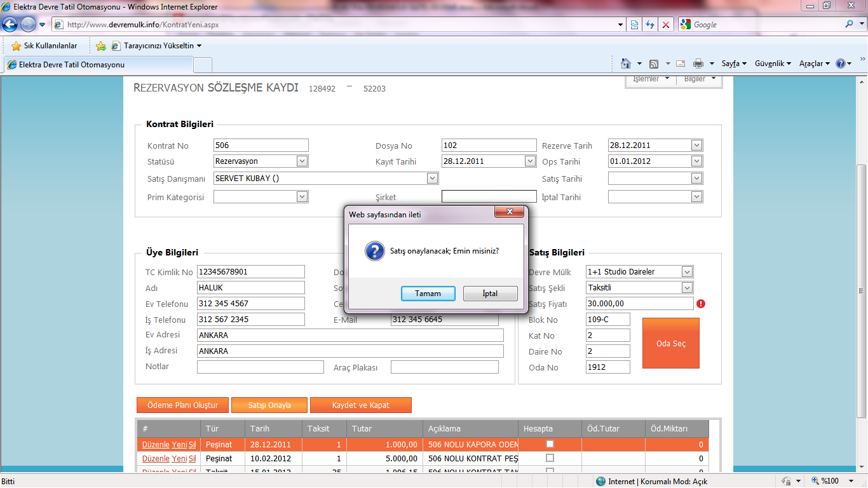
Task: Click the Ev Adresi field containing ANKARA
Action: [x=350, y=335]
